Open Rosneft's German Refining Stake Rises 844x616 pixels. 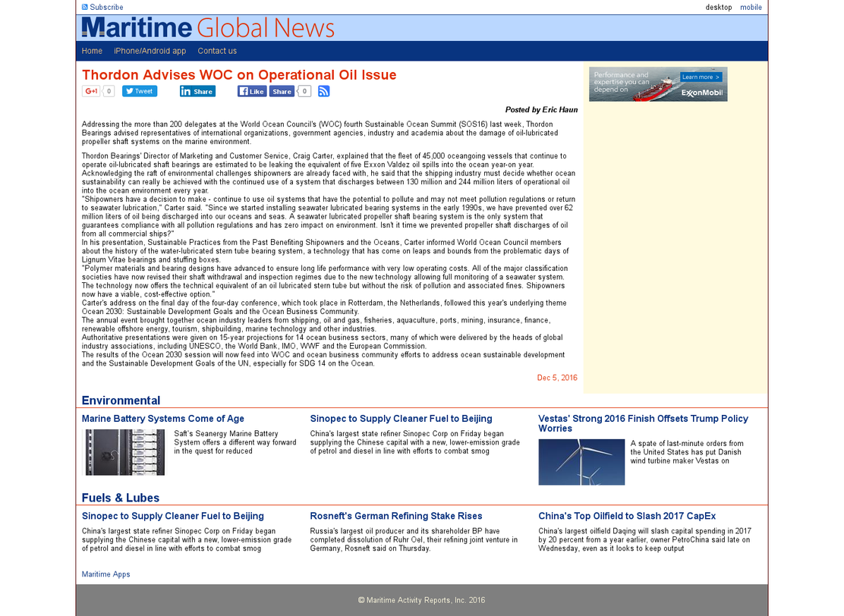396,516
